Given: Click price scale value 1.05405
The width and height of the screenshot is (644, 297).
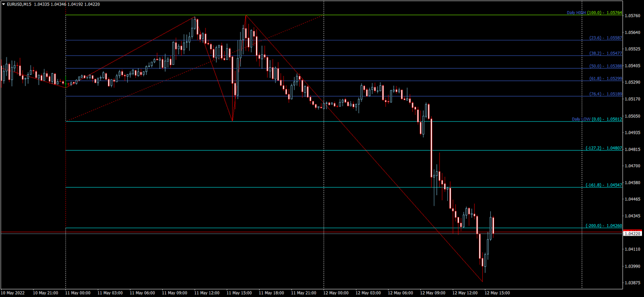Looking at the screenshot, I should [x=633, y=66].
